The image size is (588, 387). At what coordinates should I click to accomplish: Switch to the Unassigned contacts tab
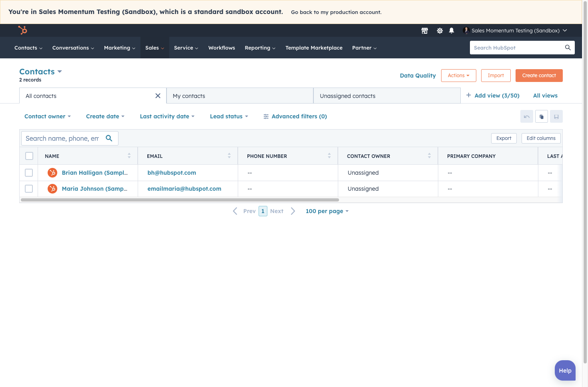point(387,96)
